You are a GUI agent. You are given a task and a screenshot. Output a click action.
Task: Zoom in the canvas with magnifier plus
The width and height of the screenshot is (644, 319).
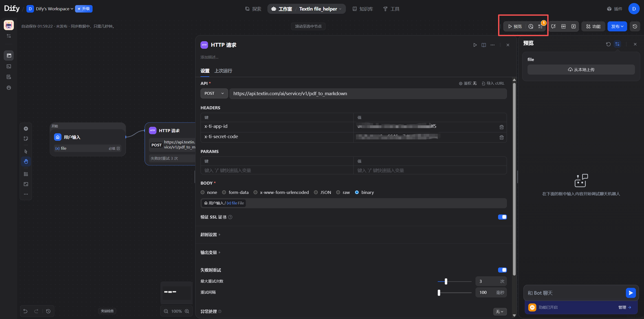click(x=187, y=311)
